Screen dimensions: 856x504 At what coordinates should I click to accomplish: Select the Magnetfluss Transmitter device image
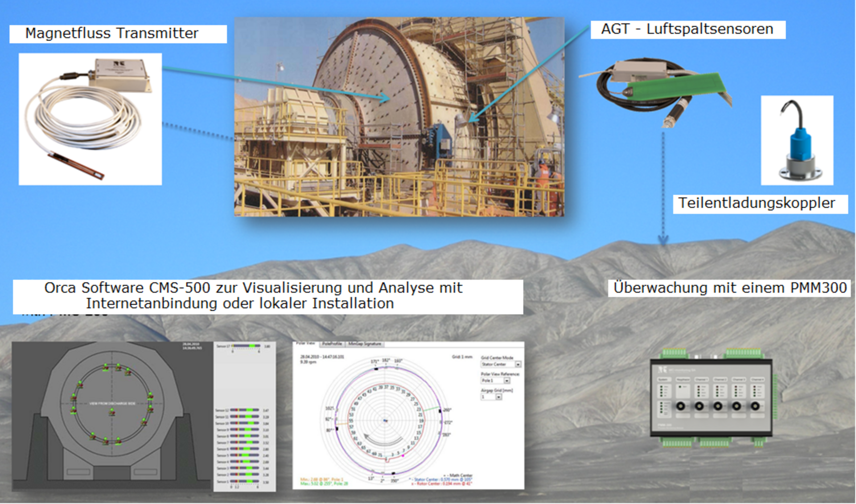pyautogui.click(x=89, y=118)
